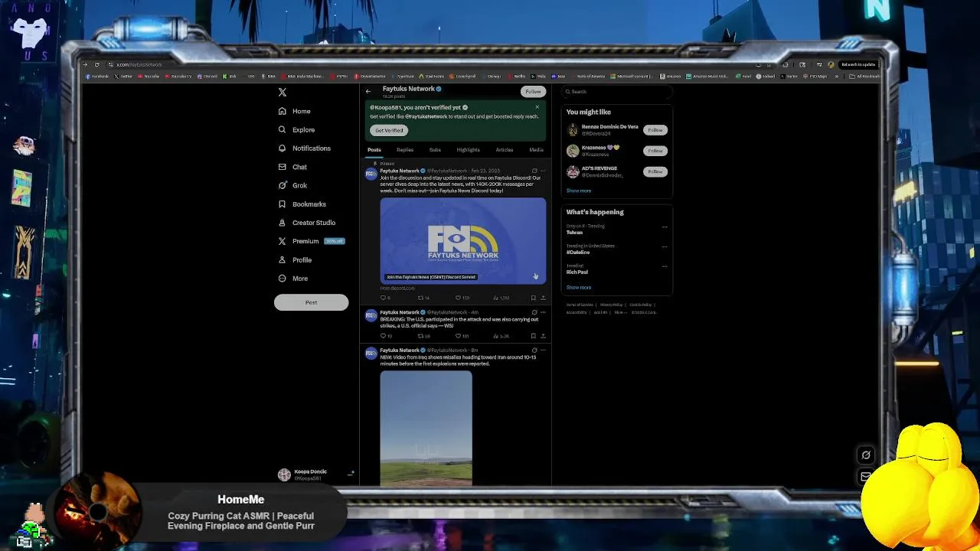
Task: Switch to the Replies tab
Action: pyautogui.click(x=405, y=150)
